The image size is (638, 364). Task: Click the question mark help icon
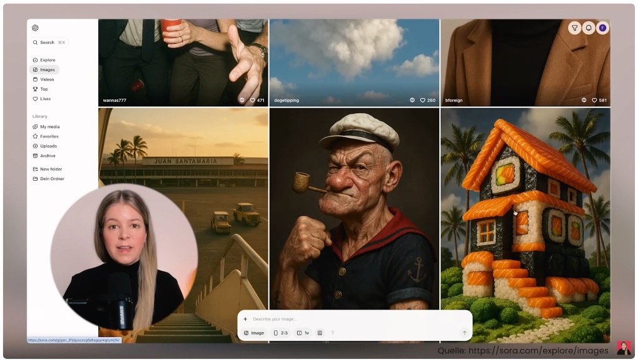coord(332,333)
